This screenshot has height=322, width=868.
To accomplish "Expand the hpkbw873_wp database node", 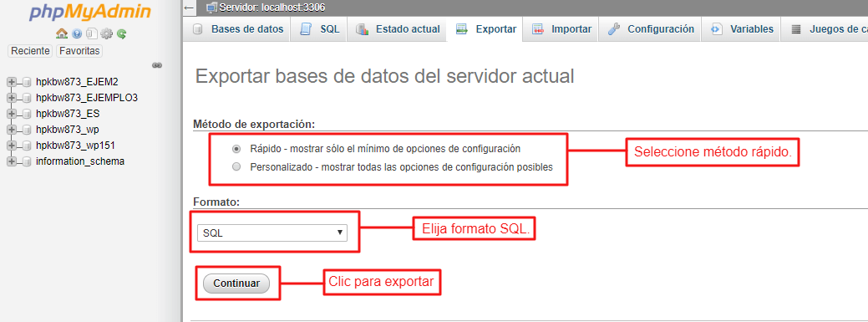I will point(10,130).
